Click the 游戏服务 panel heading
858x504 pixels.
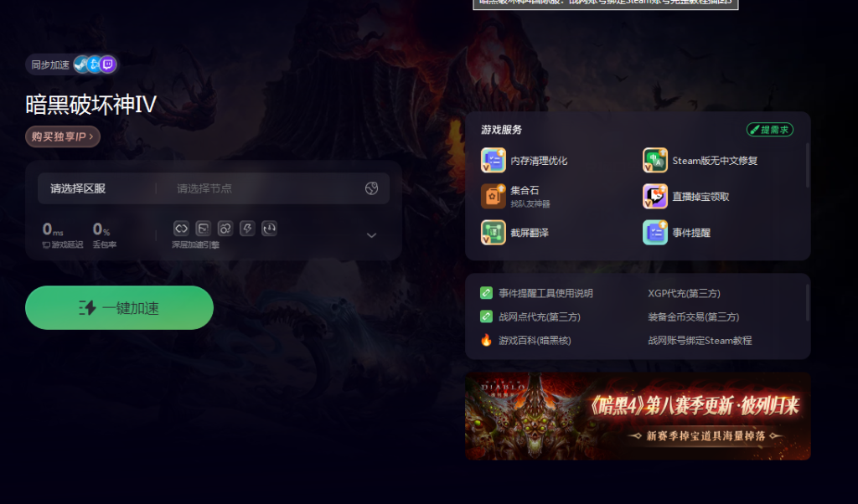point(502,130)
